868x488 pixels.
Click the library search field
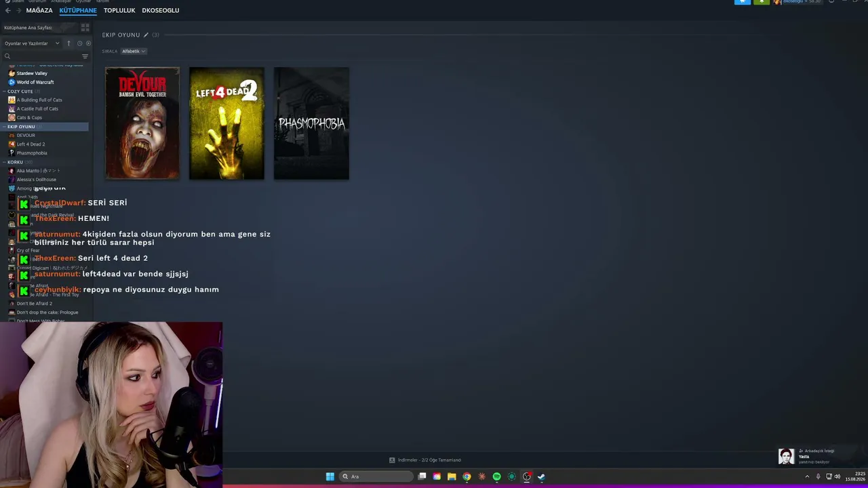coord(41,56)
